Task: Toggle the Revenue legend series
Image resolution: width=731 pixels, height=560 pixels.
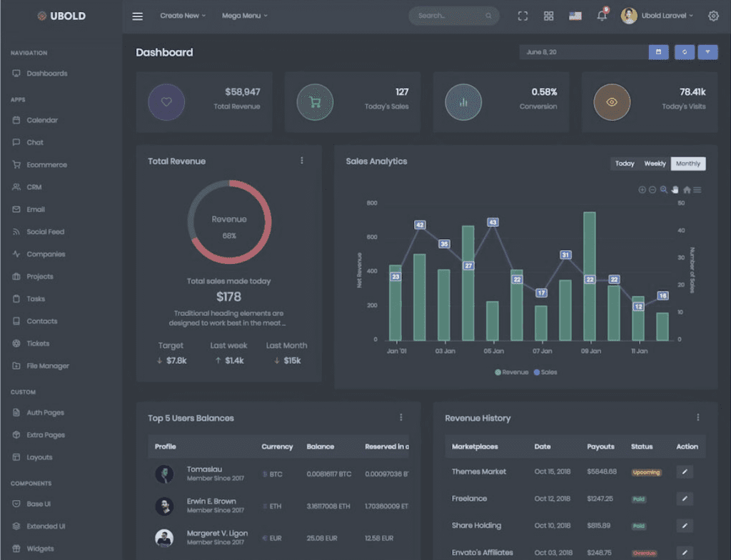Action: (511, 372)
